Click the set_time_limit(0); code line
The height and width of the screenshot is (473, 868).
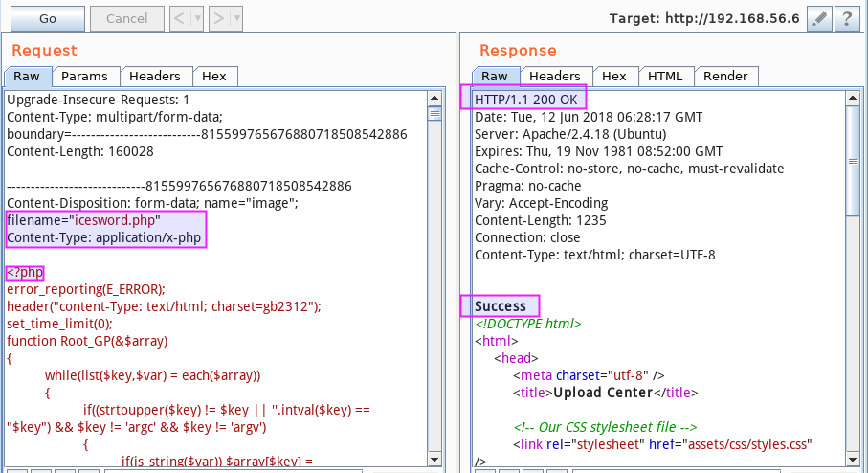[59, 324]
